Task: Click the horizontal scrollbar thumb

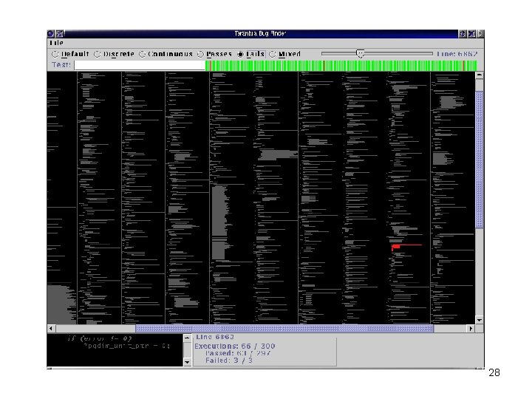Action: [284, 328]
